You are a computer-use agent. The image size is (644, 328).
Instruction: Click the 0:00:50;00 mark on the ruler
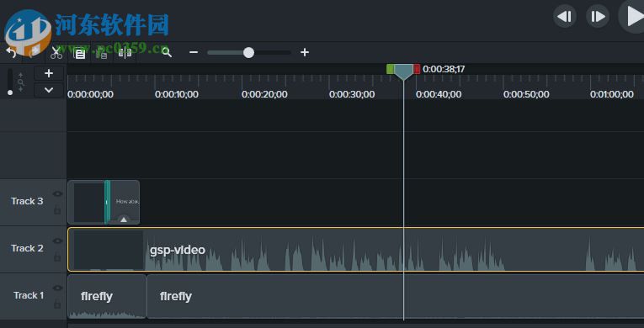[526, 94]
